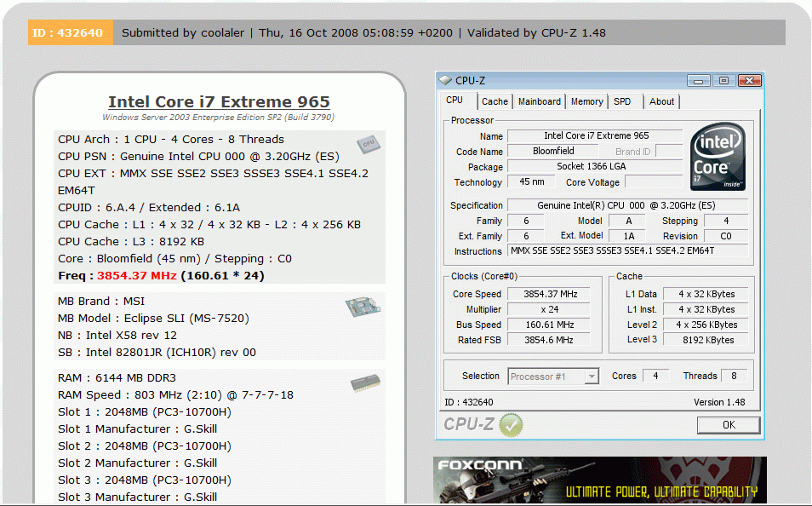Click the CPUID line '6.A.4 / Extended : 6.1A'

(x=149, y=207)
